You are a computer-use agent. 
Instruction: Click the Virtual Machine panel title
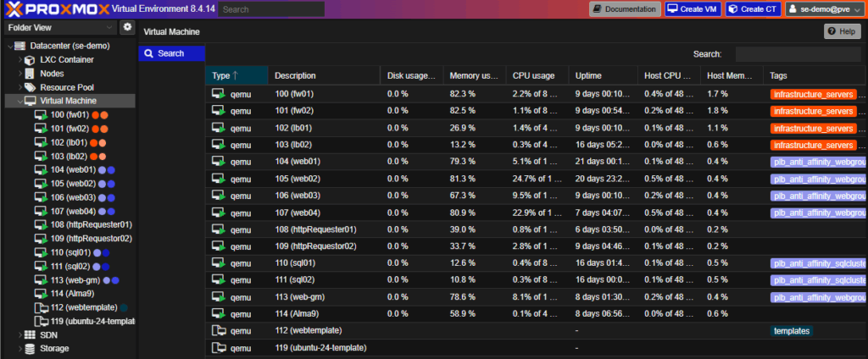[171, 32]
